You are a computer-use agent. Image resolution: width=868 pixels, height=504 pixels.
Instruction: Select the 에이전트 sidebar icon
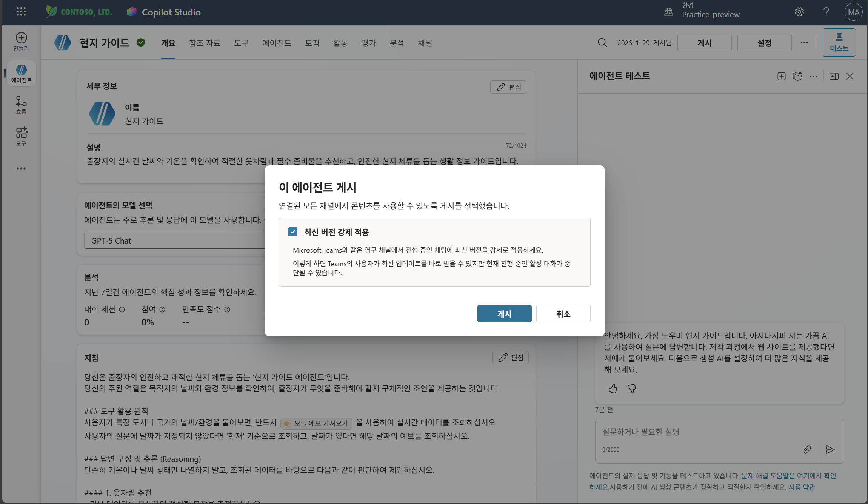[21, 73]
